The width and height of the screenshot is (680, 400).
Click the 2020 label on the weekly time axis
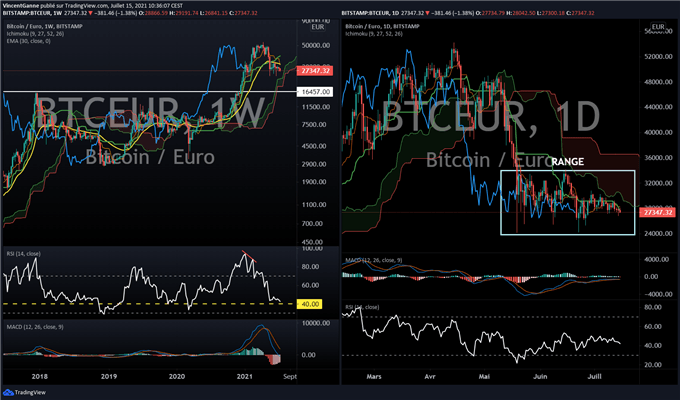click(x=177, y=376)
